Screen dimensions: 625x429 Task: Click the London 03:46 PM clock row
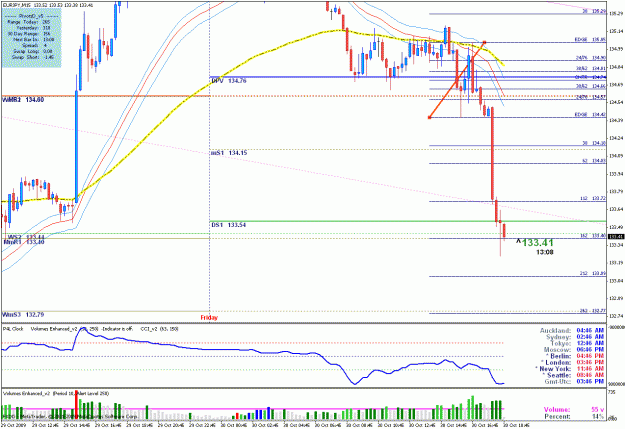[572, 362]
